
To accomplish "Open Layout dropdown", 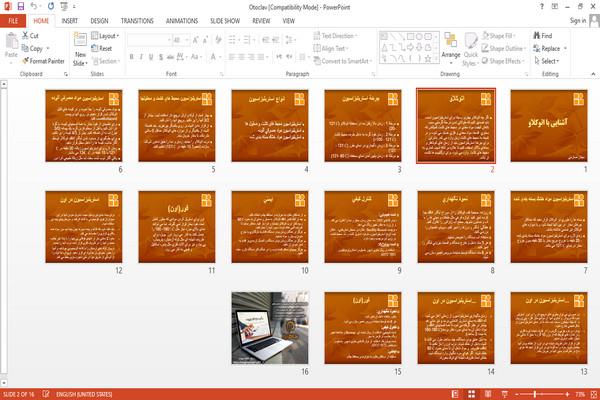I will click(105, 36).
